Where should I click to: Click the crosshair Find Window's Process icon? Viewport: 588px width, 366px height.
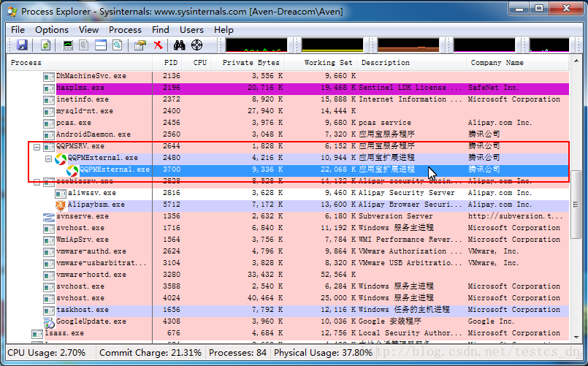pos(197,45)
